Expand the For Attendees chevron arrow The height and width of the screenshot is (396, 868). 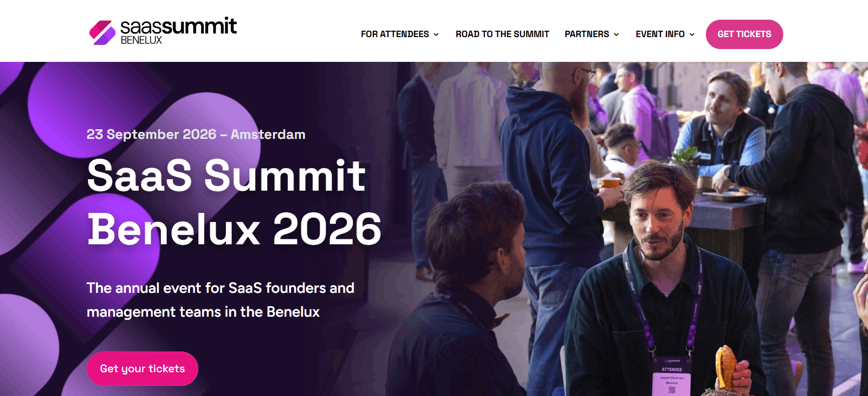click(x=436, y=34)
